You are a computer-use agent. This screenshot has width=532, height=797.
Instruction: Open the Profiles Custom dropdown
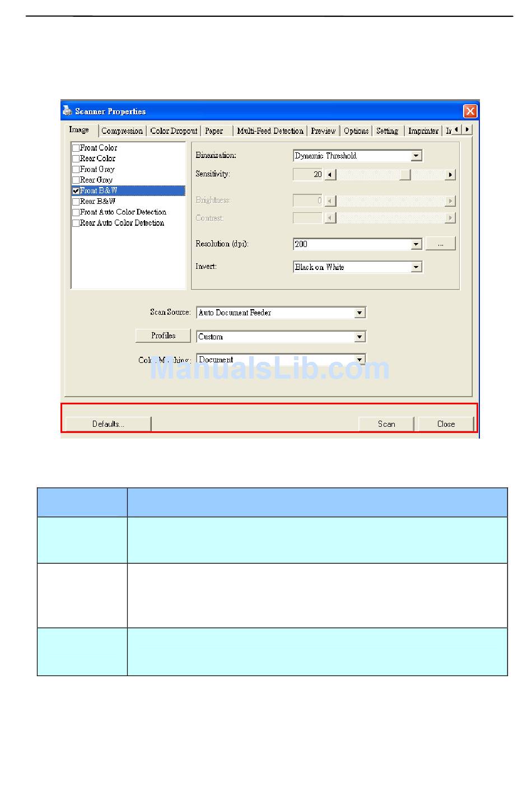pyautogui.click(x=360, y=337)
